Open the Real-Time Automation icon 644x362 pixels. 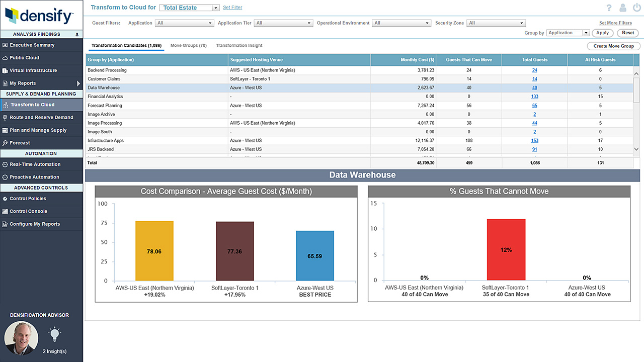(x=5, y=164)
